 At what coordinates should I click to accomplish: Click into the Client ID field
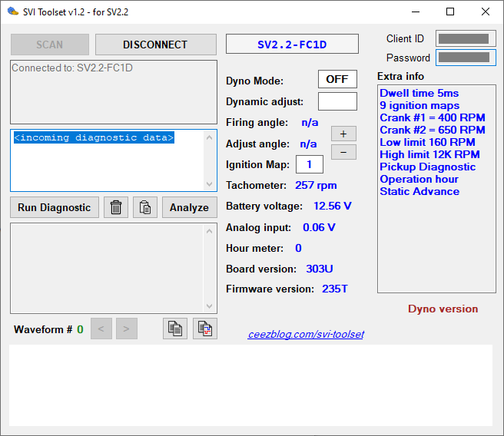[466, 38]
